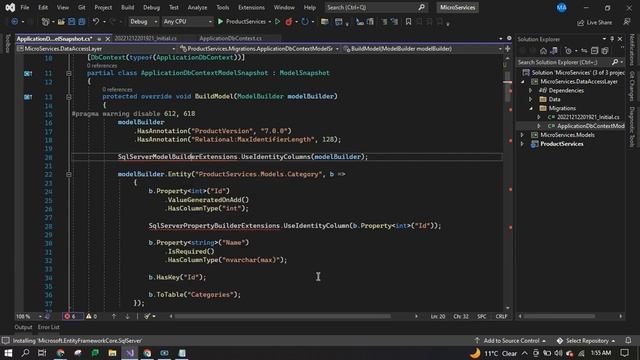Screen dimensions: 640x360
Task: Expand the Data folder node
Action: coord(531,100)
